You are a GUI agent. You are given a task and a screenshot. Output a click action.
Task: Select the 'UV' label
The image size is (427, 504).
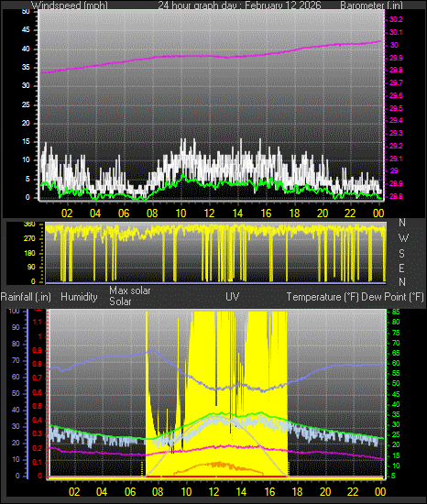(x=233, y=297)
